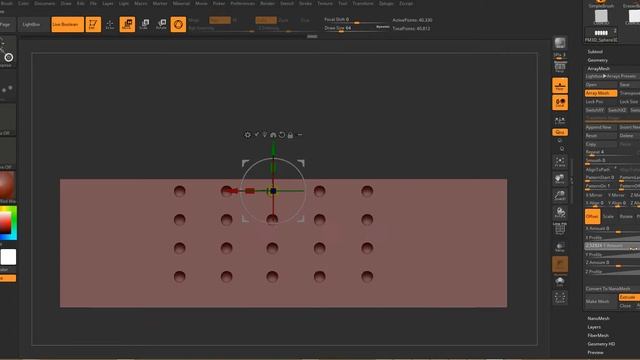Image resolution: width=640 pixels, height=360 pixels.
Task: Click the SwitchXZ button
Action: pyautogui.click(x=617, y=110)
